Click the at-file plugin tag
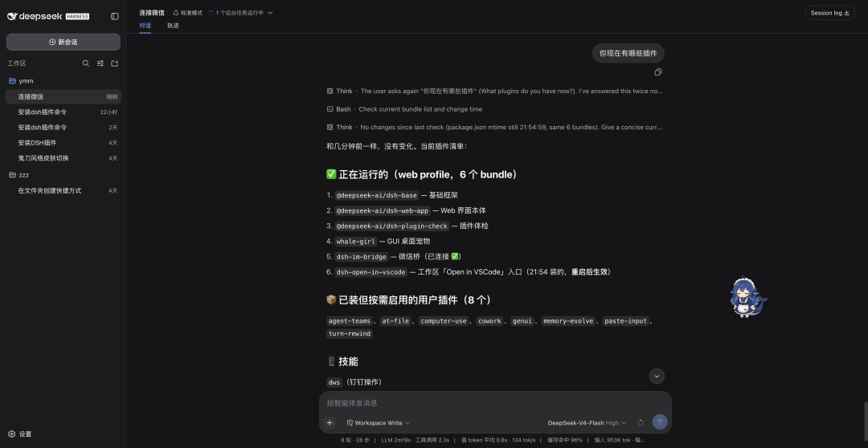 [x=395, y=321]
